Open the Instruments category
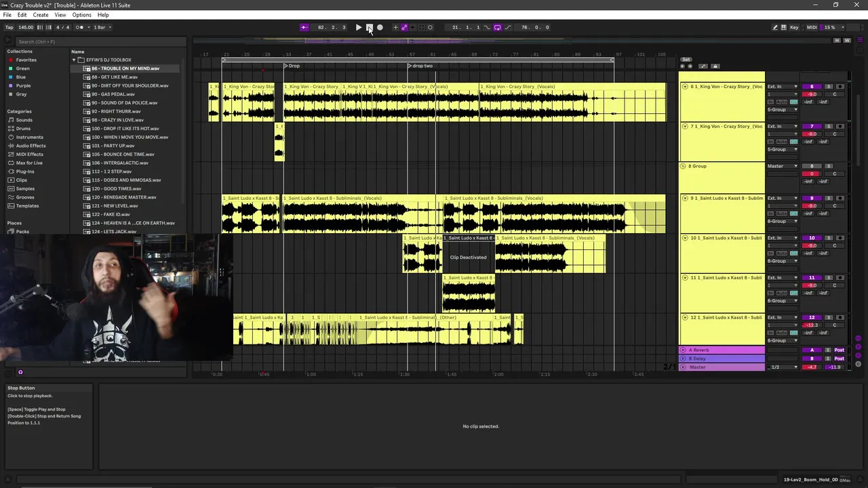Viewport: 868px width, 488px height. [x=30, y=137]
